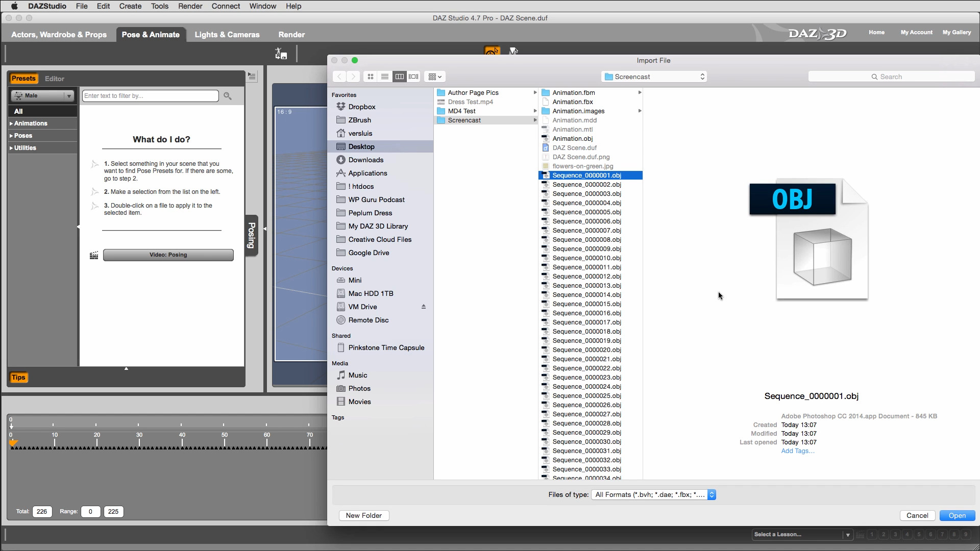Select Remote Disc device

[x=369, y=320]
